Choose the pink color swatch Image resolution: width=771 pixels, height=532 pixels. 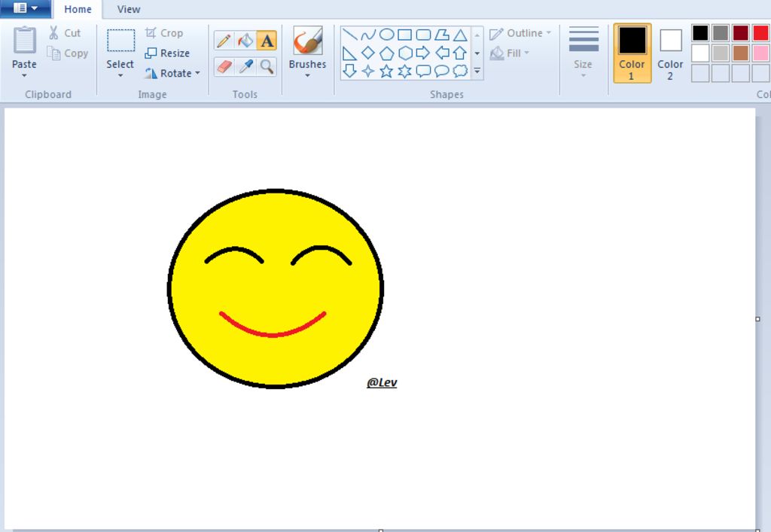click(760, 53)
